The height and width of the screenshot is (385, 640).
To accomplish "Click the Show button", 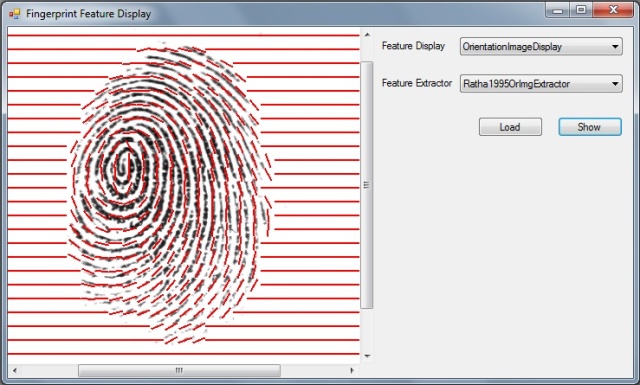I will (x=590, y=127).
